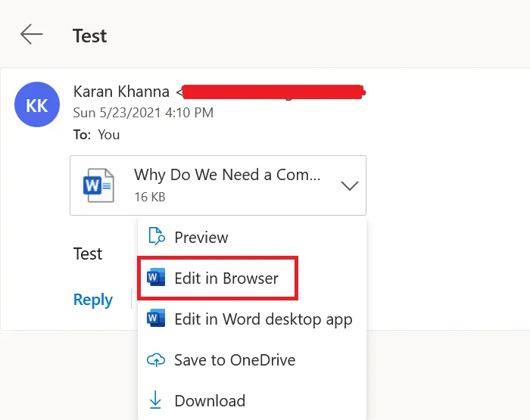Click the Word icon beside Edit in Browser
This screenshot has width=530, height=420.
coord(156,278)
